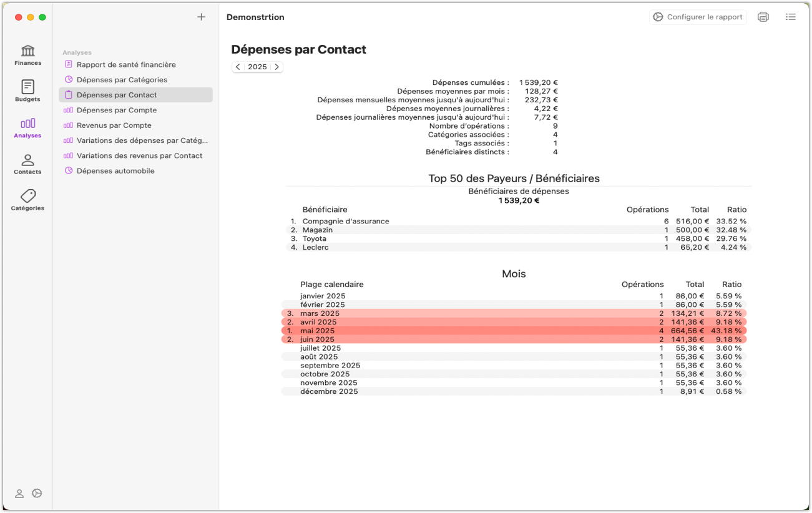Click the Toyota beneficiary row
This screenshot has height=513, width=812.
pos(519,238)
